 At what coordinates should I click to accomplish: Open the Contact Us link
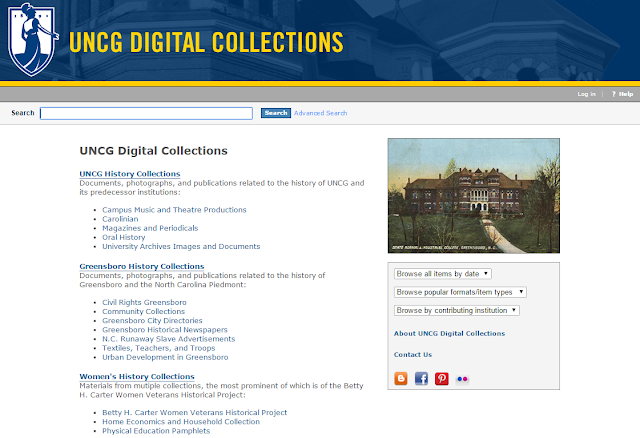click(x=413, y=355)
